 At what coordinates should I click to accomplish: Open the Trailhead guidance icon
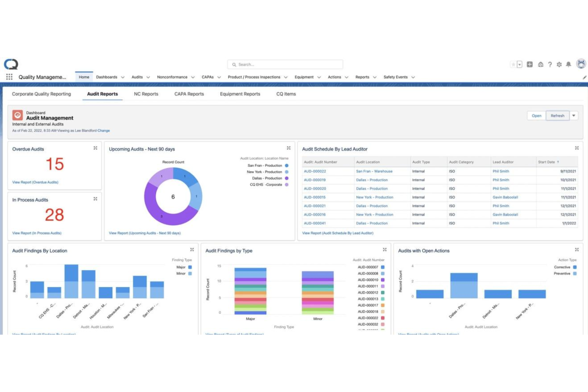541,64
